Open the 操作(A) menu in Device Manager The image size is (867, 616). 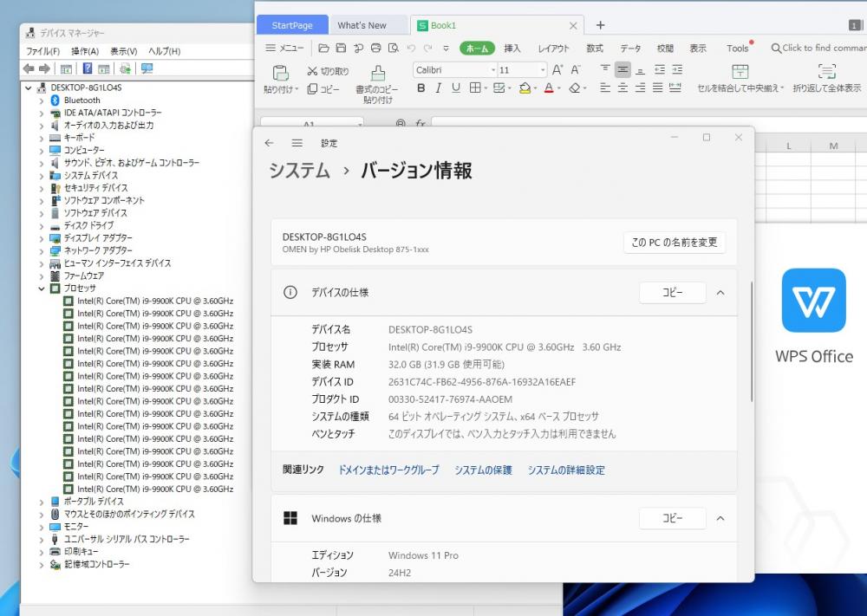pyautogui.click(x=85, y=51)
